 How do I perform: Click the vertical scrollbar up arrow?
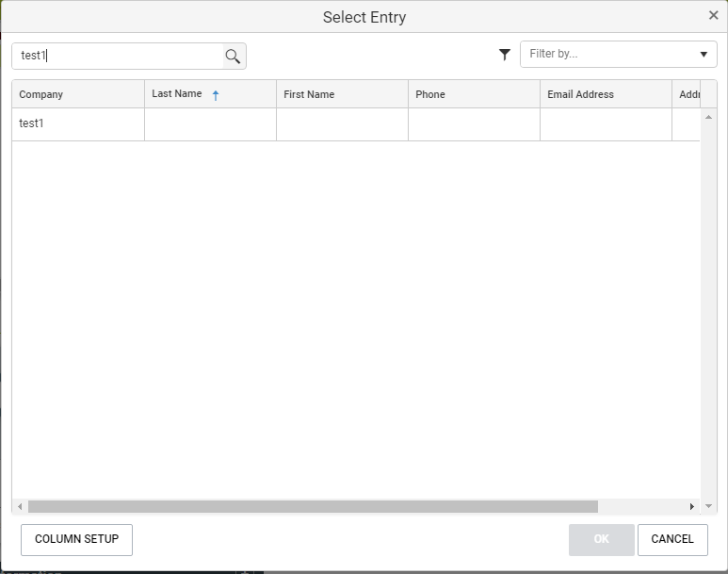click(x=709, y=117)
